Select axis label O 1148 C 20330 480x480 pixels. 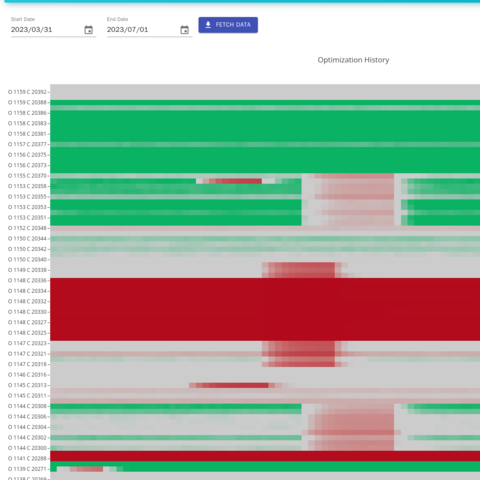coord(27,312)
